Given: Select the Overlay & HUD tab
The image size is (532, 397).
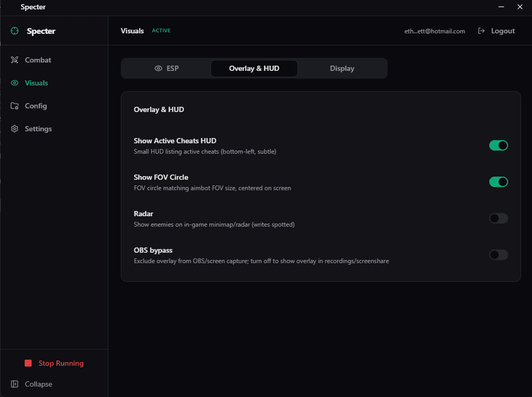Looking at the screenshot, I should [x=254, y=68].
